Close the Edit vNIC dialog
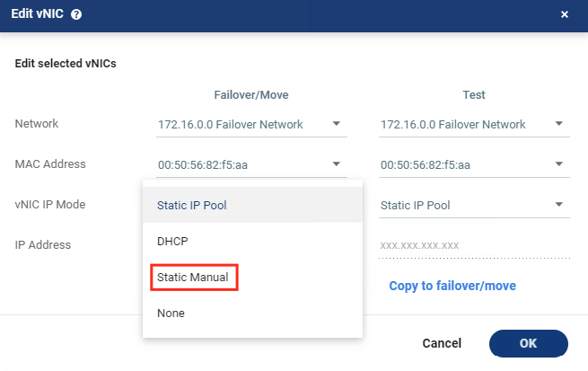The height and width of the screenshot is (371, 588). click(x=565, y=14)
